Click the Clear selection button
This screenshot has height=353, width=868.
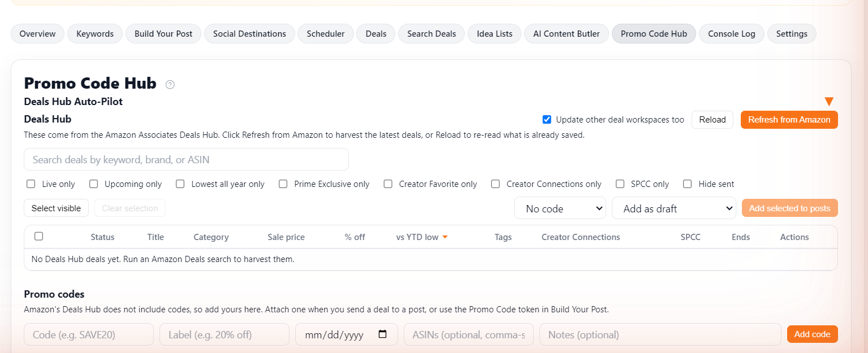(x=130, y=208)
